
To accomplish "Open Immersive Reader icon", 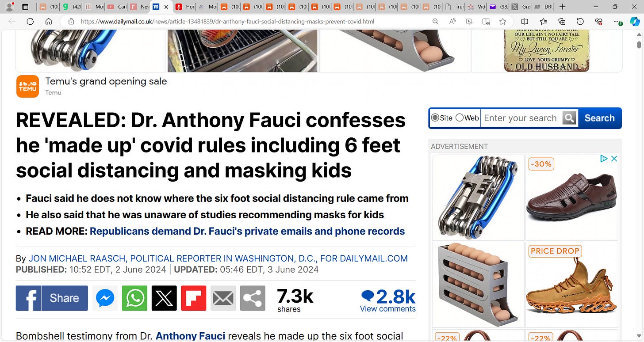I will [486, 21].
